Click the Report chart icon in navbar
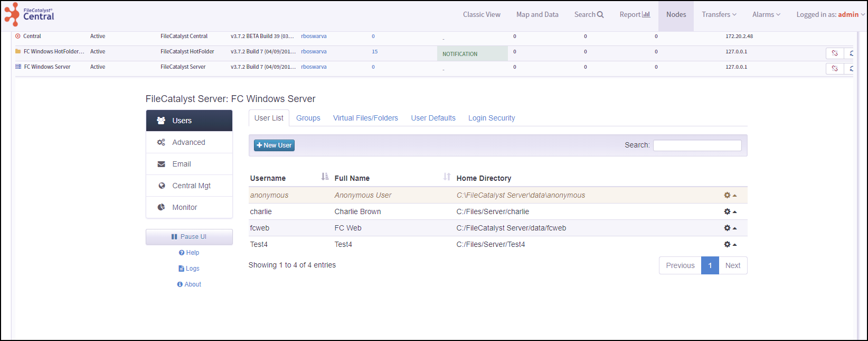This screenshot has height=341, width=868. 646,15
